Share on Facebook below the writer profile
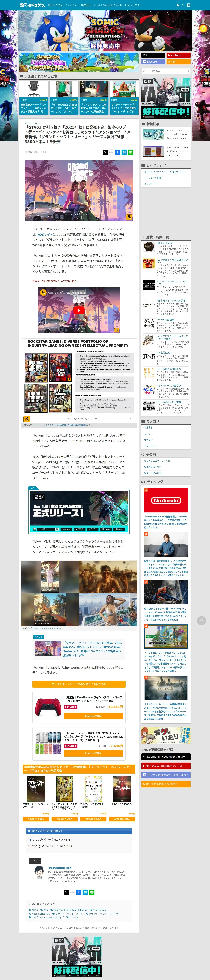 (x=79, y=892)
